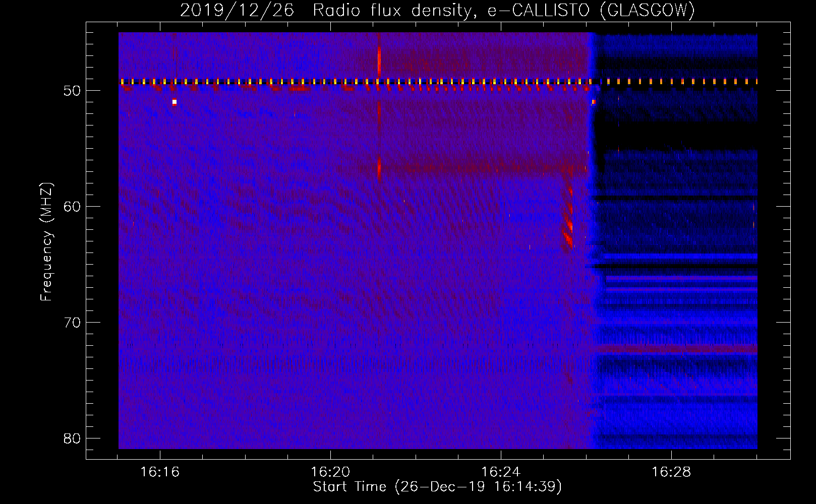This screenshot has width=816, height=504.
Task: Click the '60' frequency tick label
Action: 73,207
